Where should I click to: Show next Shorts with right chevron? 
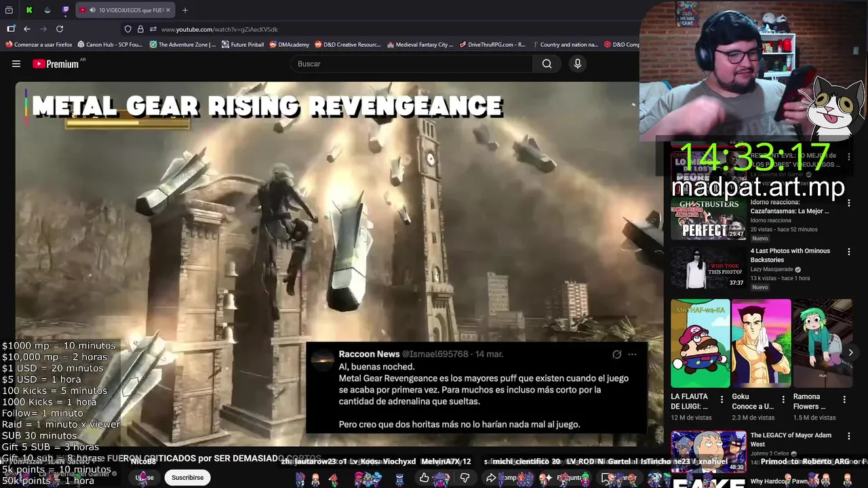850,352
